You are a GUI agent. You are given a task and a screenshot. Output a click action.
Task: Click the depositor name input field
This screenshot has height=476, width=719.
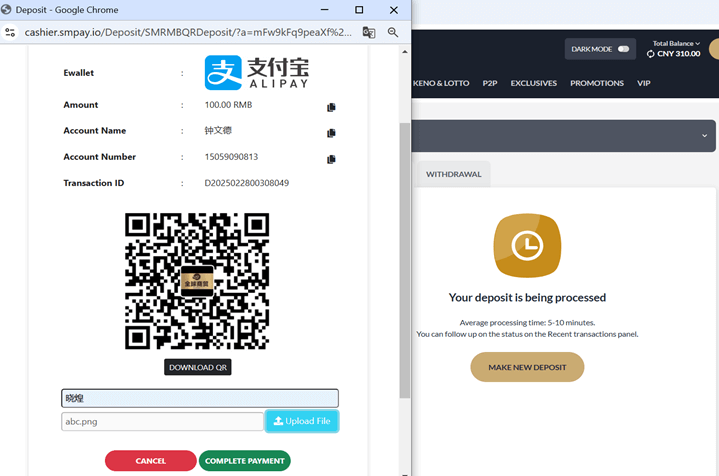tap(200, 398)
